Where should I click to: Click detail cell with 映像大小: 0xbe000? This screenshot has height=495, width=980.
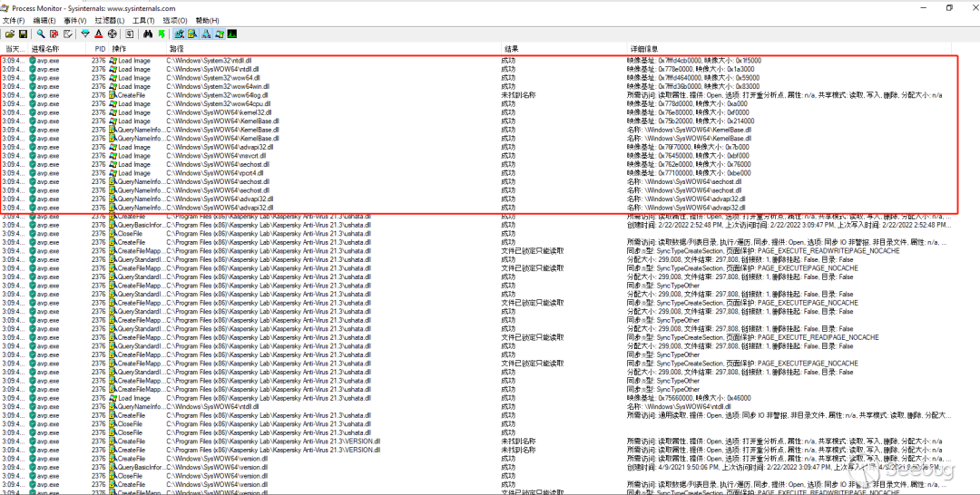click(x=689, y=173)
